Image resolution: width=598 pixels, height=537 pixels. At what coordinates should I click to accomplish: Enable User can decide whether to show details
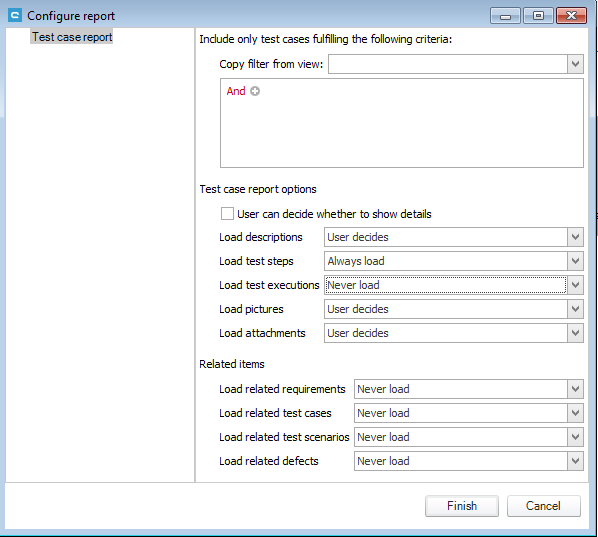[x=227, y=214]
